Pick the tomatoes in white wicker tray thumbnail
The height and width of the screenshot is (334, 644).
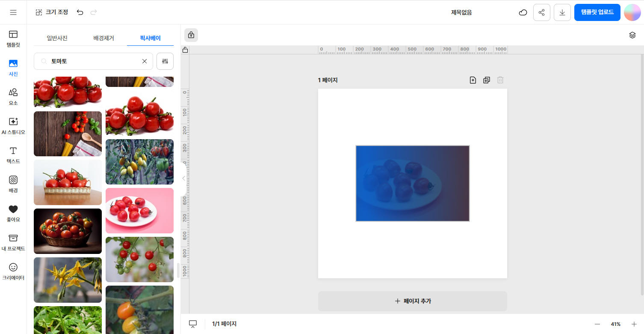tap(68, 182)
